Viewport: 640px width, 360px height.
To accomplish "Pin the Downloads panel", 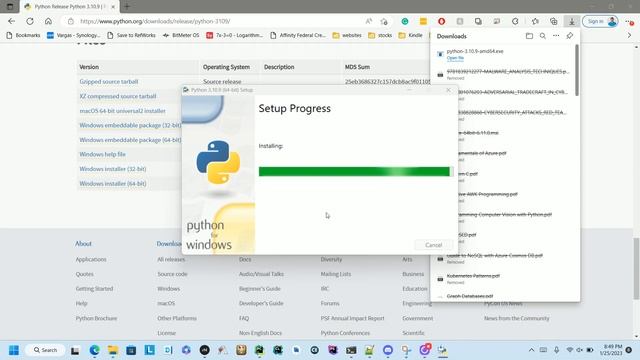I will coord(569,36).
